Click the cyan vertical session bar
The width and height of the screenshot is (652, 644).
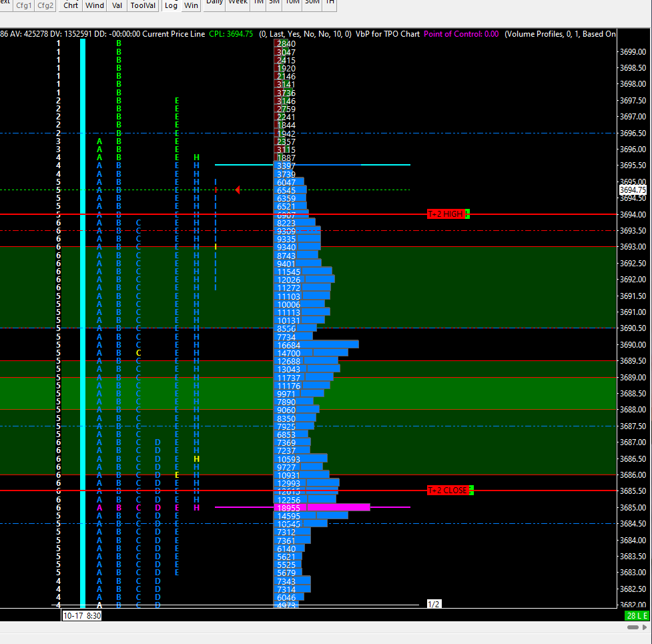coord(83,324)
